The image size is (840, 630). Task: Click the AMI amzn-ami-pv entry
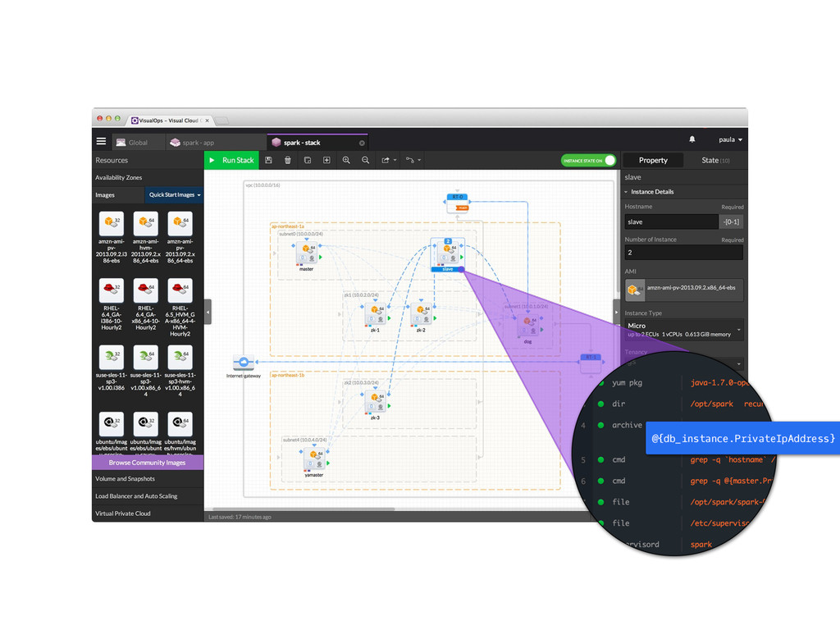coord(683,290)
